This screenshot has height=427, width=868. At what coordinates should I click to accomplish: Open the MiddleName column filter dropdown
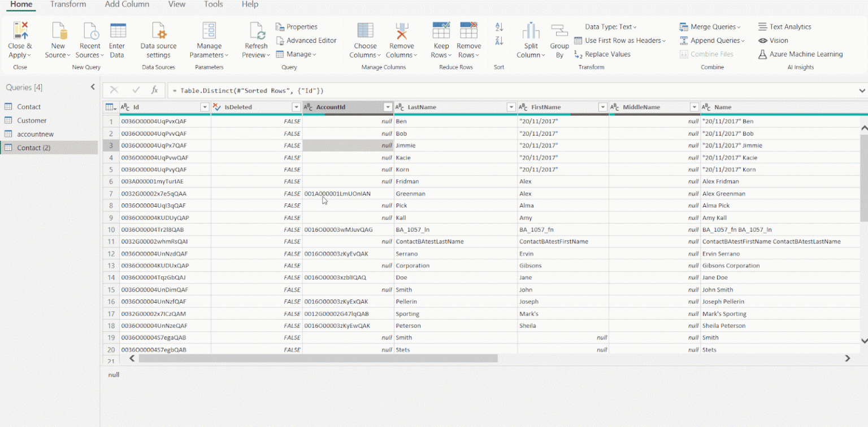pyautogui.click(x=695, y=107)
